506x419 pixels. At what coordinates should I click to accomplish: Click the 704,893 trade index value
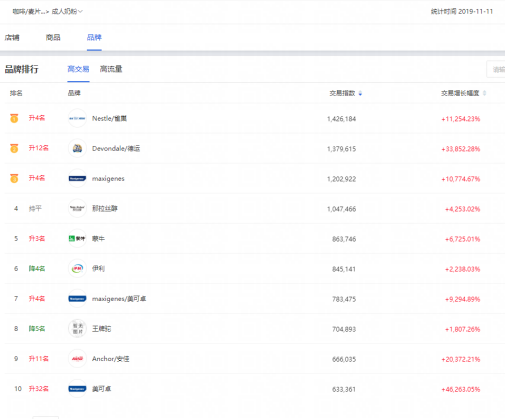coord(344,329)
